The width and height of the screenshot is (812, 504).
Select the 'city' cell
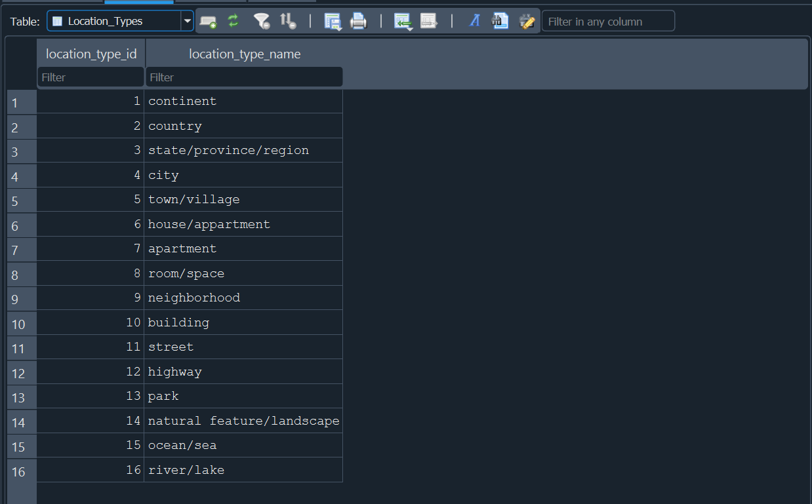(243, 175)
